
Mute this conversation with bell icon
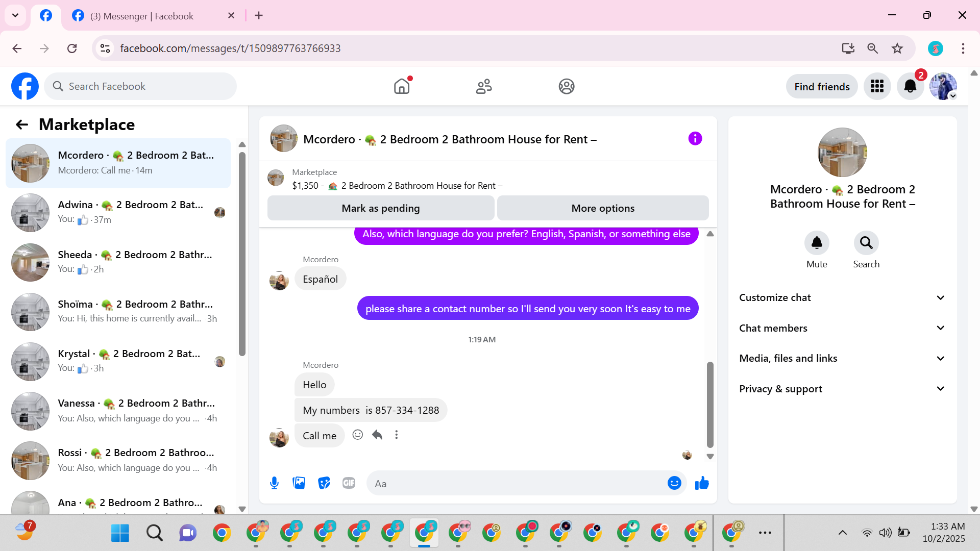click(x=817, y=243)
